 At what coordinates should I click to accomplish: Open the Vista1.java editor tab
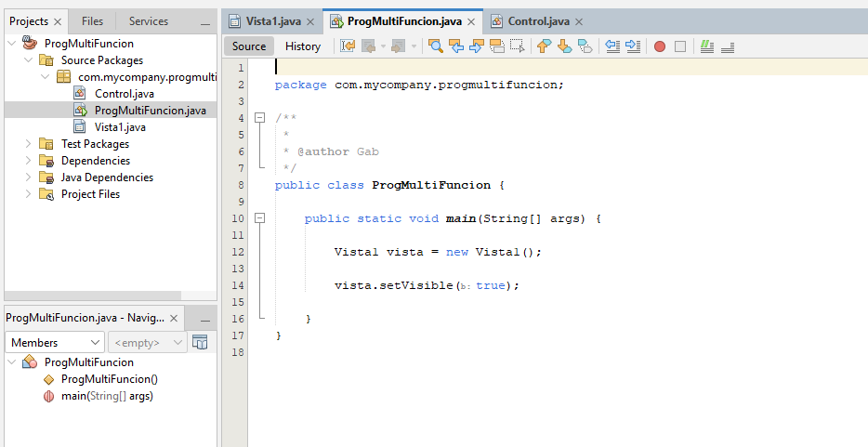tap(273, 21)
